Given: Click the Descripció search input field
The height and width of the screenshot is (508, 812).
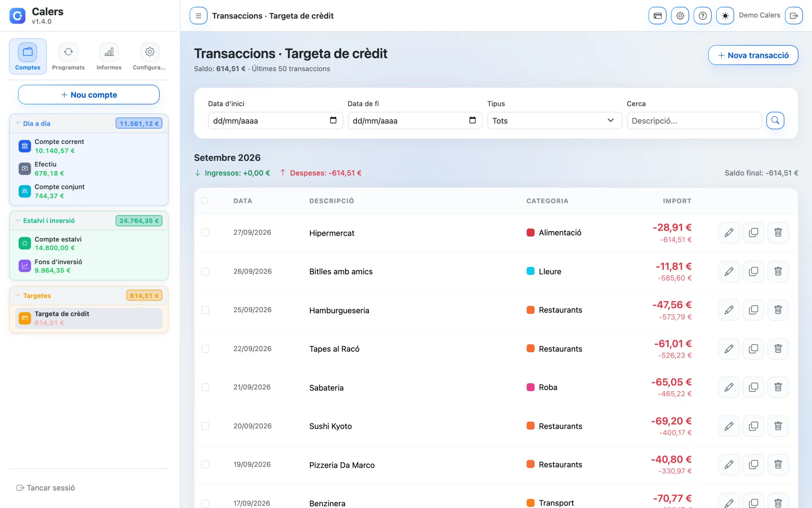Looking at the screenshot, I should (694, 121).
